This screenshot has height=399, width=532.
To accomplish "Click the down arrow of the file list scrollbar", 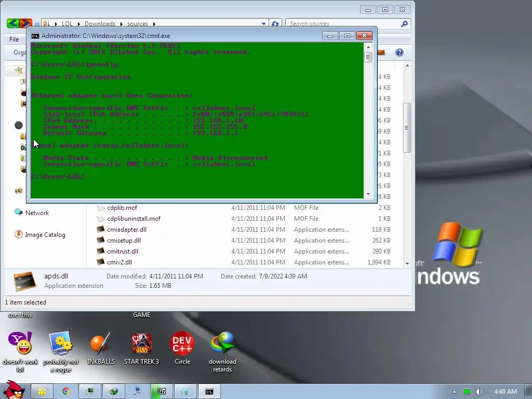I will (407, 263).
